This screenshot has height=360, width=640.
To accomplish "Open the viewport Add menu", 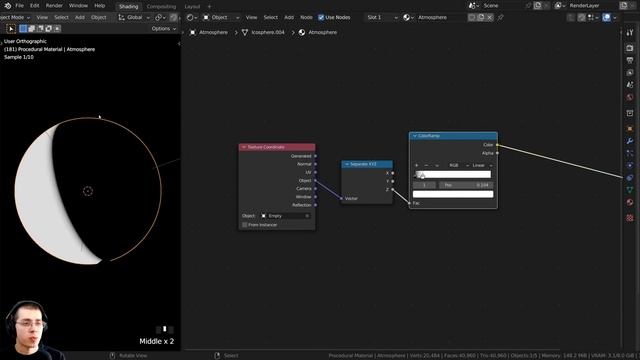I will pyautogui.click(x=80, y=18).
